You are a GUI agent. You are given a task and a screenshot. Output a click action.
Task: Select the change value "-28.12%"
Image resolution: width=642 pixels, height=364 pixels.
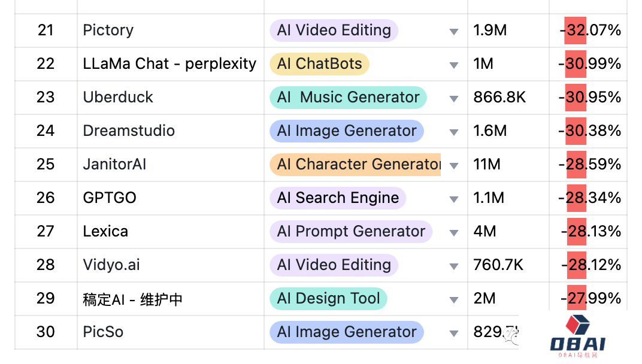tap(591, 265)
